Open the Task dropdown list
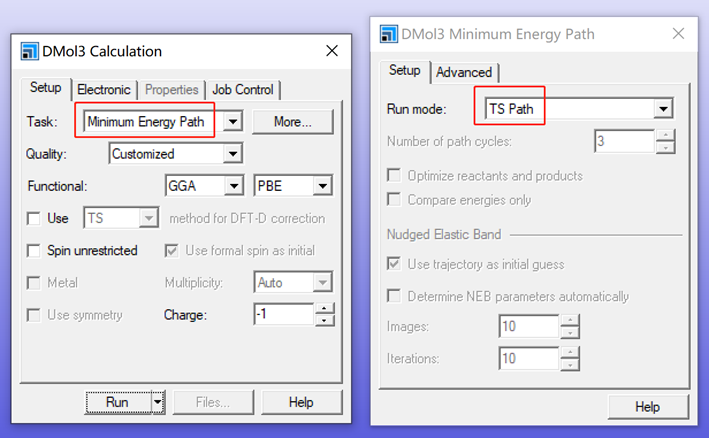Screen dimensions: 709x438 click(x=232, y=122)
